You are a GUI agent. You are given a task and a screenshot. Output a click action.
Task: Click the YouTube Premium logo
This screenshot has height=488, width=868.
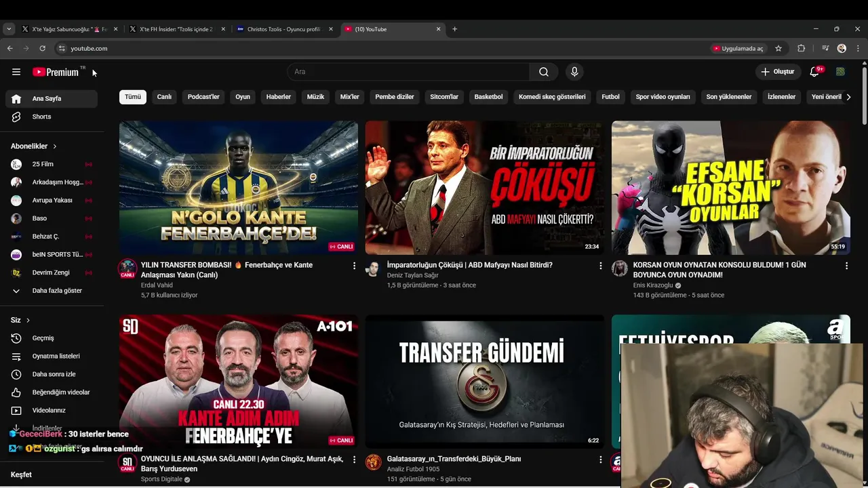click(56, 72)
